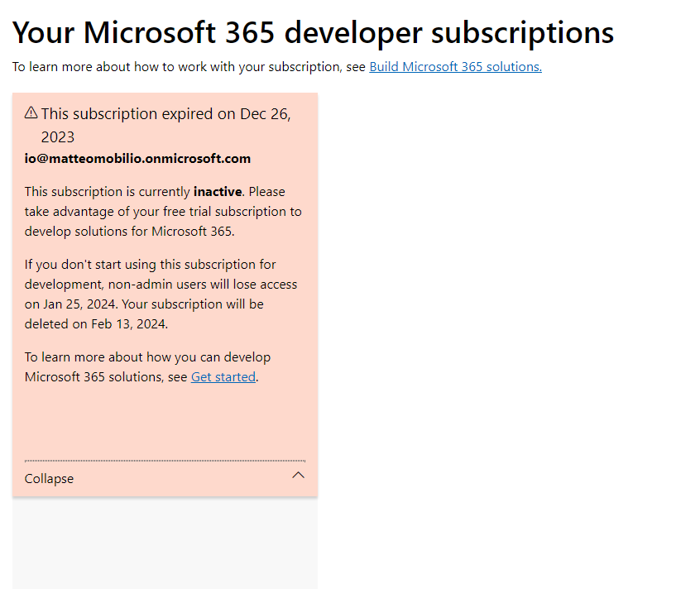
Task: Click the Collapse button label
Action: click(x=49, y=478)
